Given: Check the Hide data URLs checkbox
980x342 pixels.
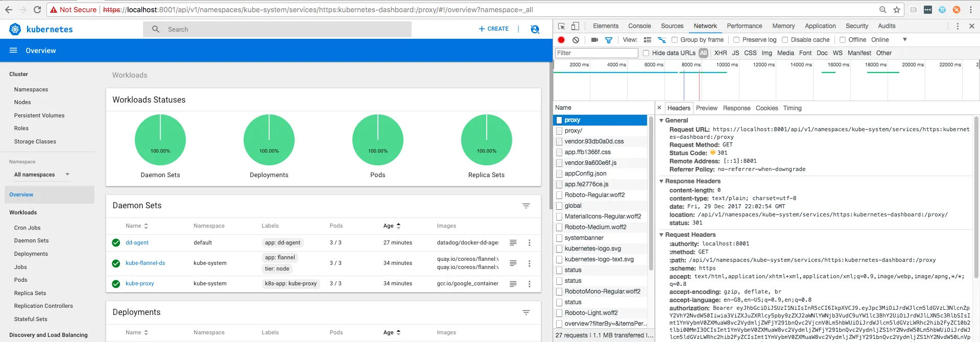Looking at the screenshot, I should [646, 53].
